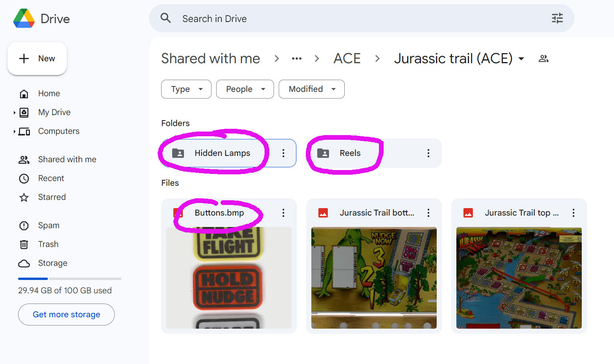The image size is (614, 364).
Task: Open more actions for Reels folder
Action: (428, 153)
